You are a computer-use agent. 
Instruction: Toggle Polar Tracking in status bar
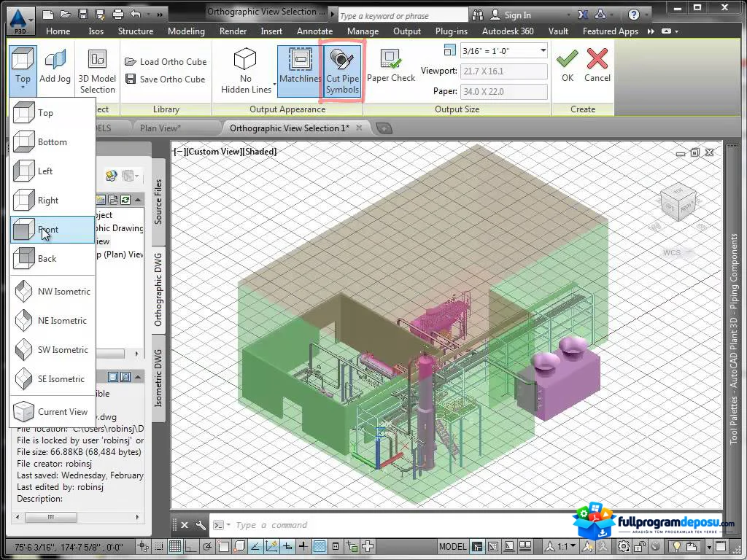click(x=207, y=546)
